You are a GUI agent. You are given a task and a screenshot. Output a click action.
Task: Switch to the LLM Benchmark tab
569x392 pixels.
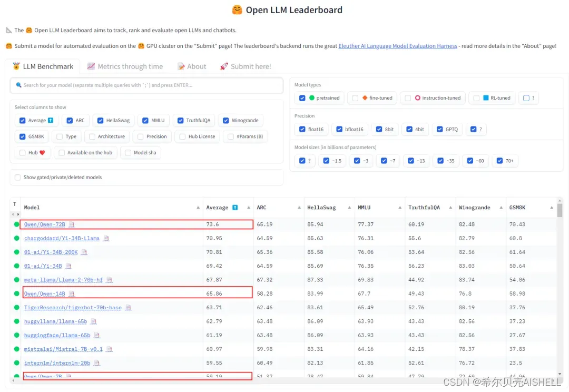coord(43,66)
